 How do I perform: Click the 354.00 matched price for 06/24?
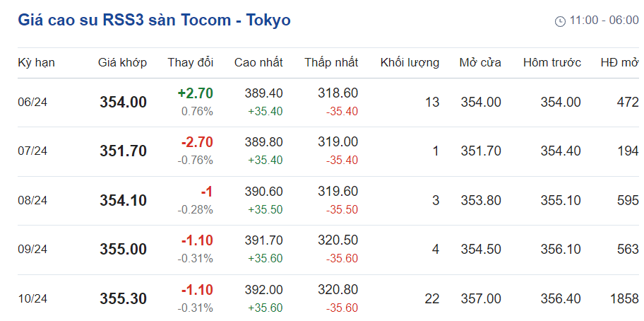coord(123,103)
